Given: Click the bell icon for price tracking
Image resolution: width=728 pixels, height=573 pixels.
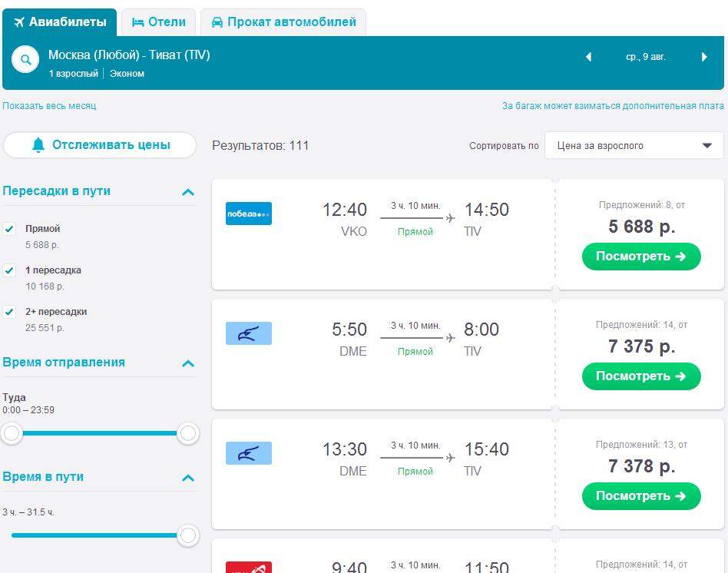Looking at the screenshot, I should [x=38, y=145].
